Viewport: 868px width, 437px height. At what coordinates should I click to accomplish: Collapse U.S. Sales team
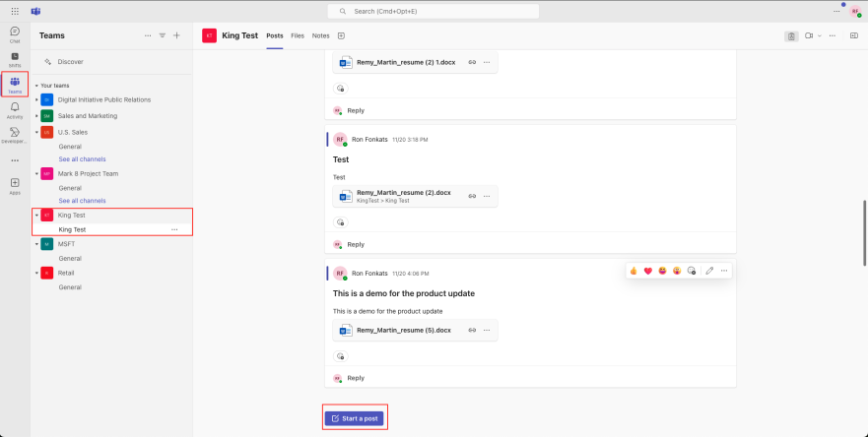point(36,133)
